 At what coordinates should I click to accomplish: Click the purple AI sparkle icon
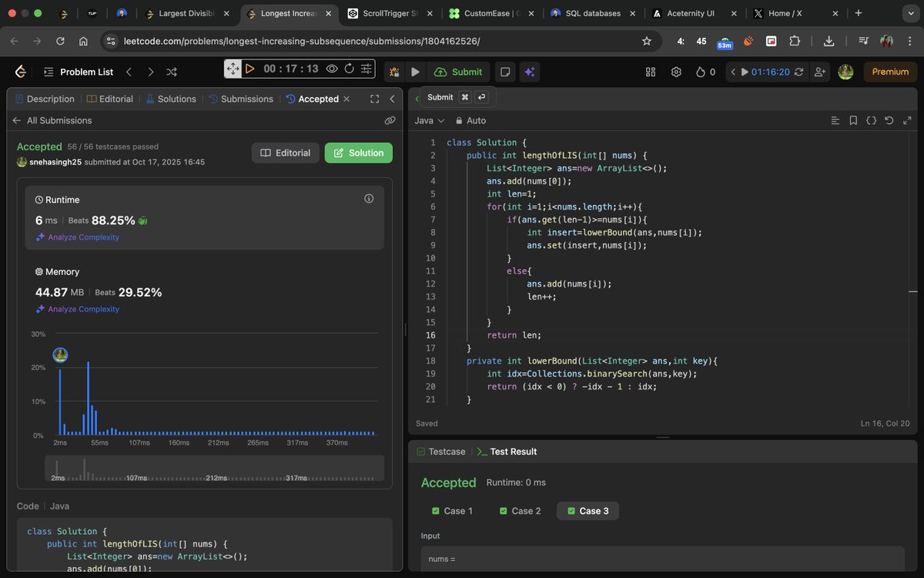(x=530, y=72)
